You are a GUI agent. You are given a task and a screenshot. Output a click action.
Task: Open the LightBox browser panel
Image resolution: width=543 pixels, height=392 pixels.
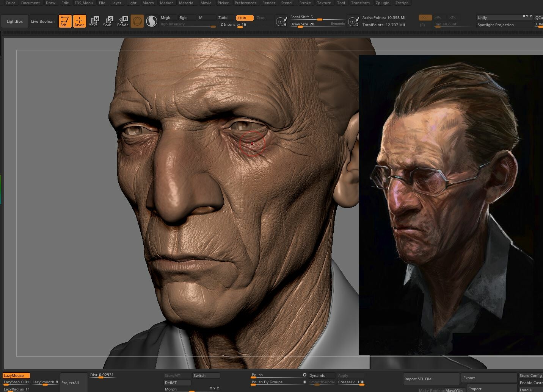tap(15, 21)
